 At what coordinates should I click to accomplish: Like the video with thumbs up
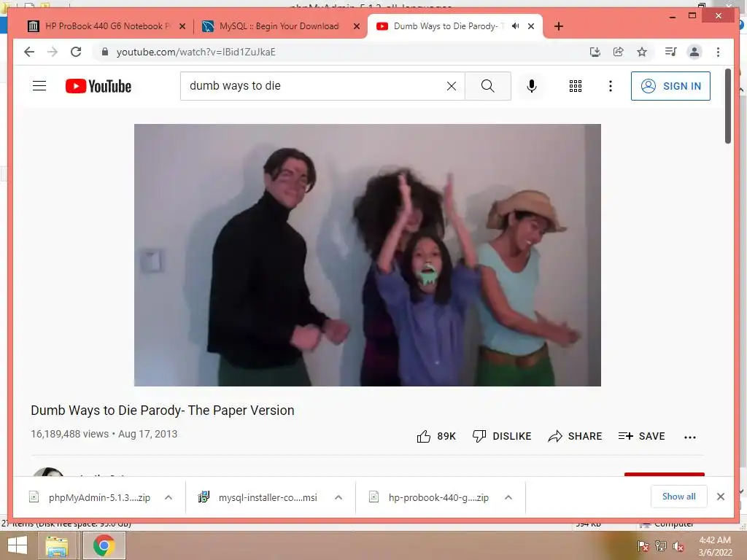coord(436,436)
